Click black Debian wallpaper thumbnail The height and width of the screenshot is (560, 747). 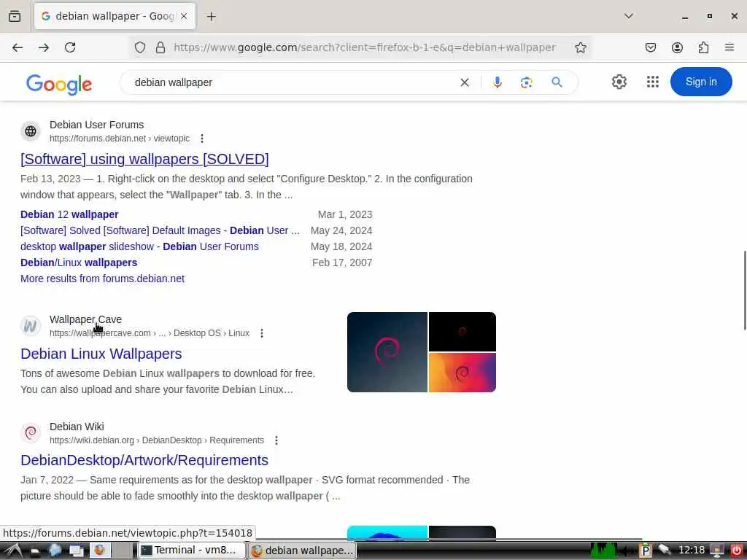(462, 332)
